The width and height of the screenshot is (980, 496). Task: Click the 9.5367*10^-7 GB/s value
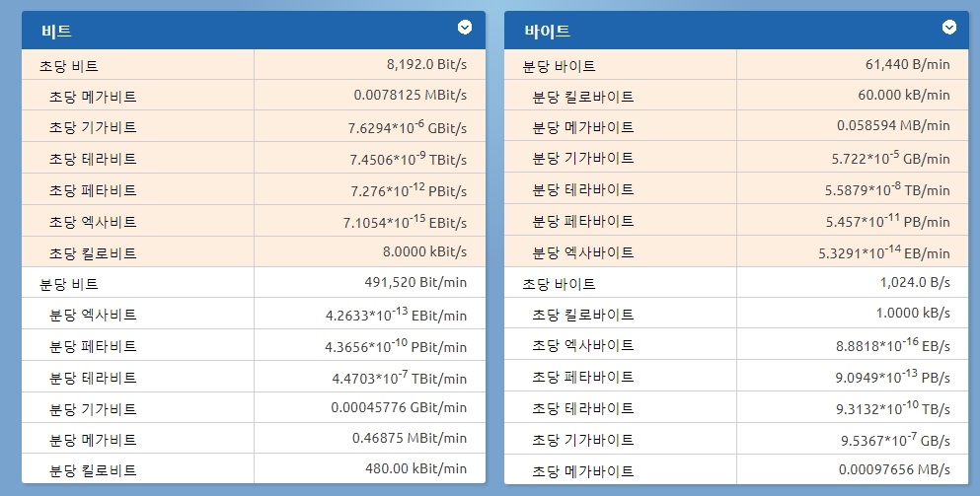point(896,439)
